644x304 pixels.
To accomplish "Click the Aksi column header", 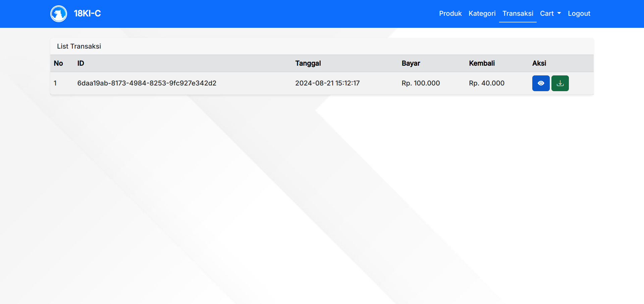I will tap(539, 63).
